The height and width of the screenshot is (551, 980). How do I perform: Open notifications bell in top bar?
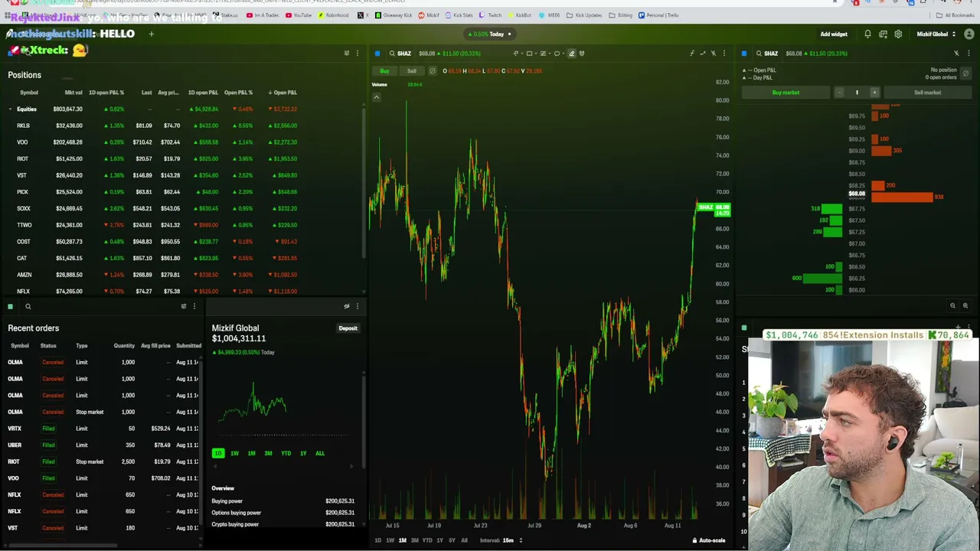867,34
